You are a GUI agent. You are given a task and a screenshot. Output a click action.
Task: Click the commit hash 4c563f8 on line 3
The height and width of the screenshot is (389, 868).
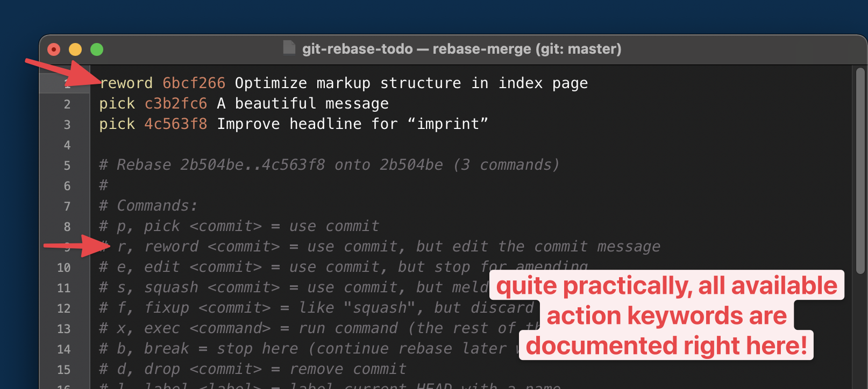pos(175,124)
